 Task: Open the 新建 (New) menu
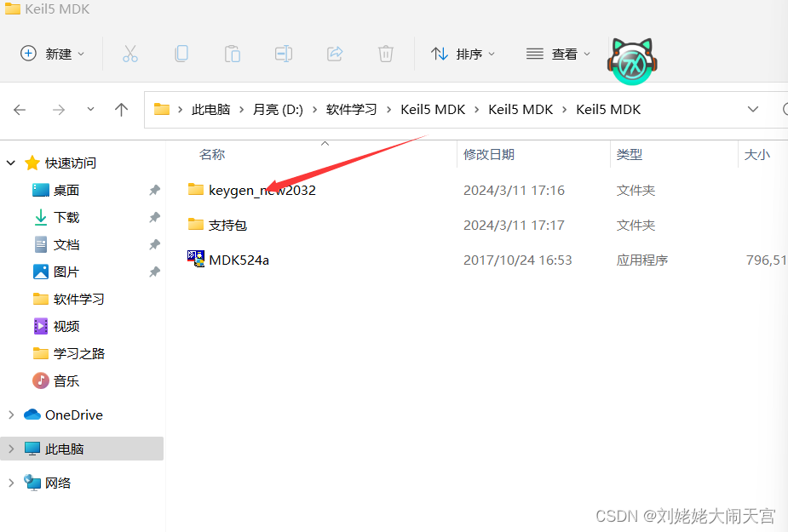pyautogui.click(x=52, y=54)
